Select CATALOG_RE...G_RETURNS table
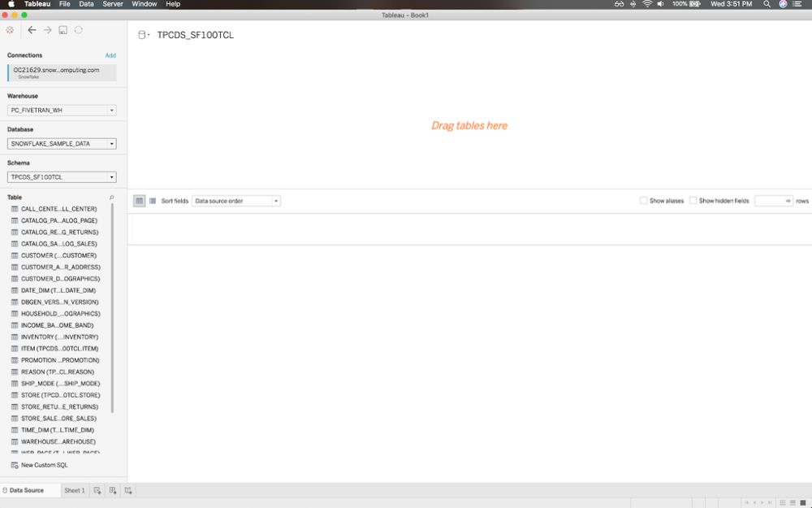812x508 pixels. pyautogui.click(x=59, y=232)
